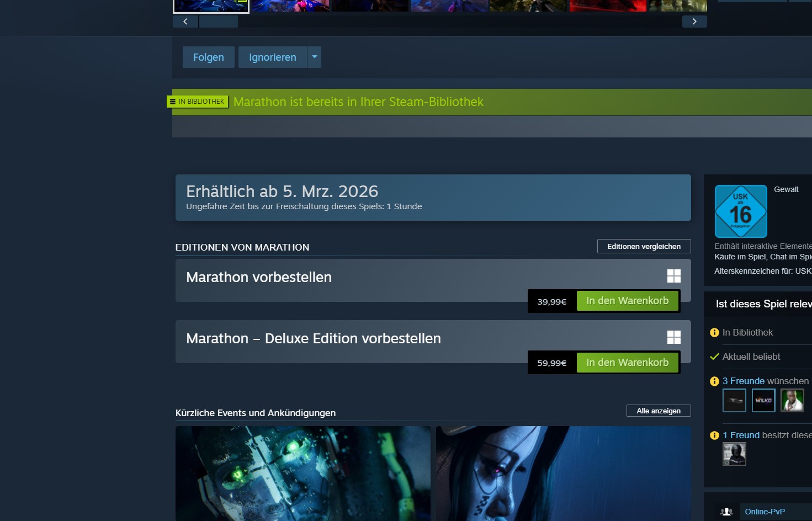812x521 pixels.
Task: Click the USK 16 age rating icon
Action: (x=741, y=211)
